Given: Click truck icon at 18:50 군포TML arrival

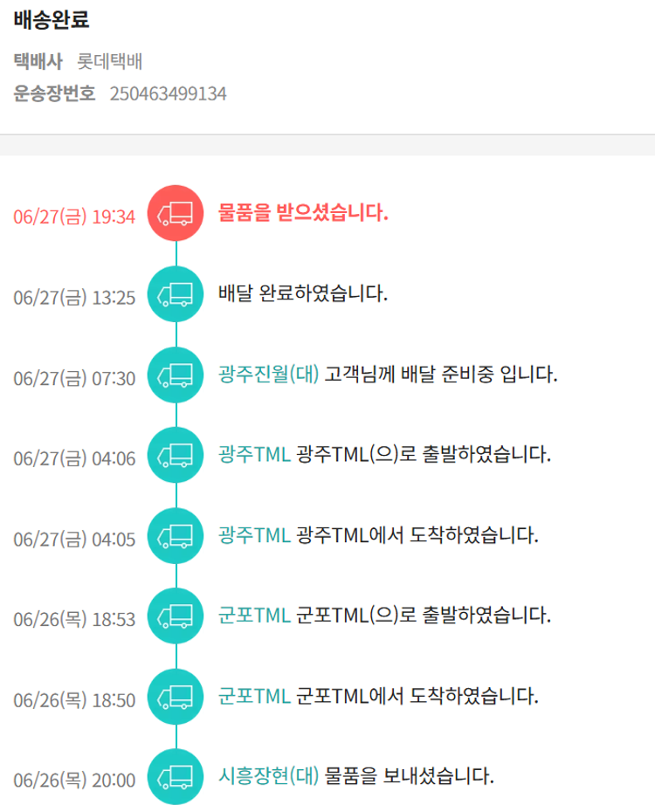Looking at the screenshot, I should click(176, 697).
